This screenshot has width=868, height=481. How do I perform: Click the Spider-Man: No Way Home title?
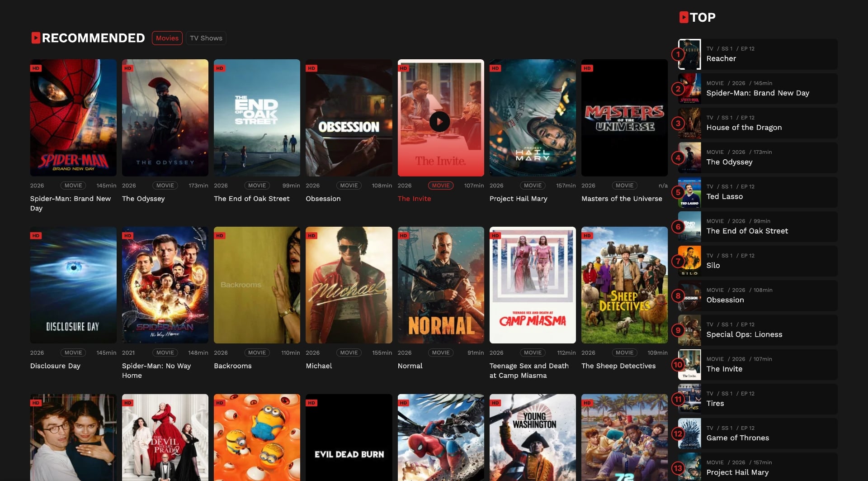click(x=156, y=371)
